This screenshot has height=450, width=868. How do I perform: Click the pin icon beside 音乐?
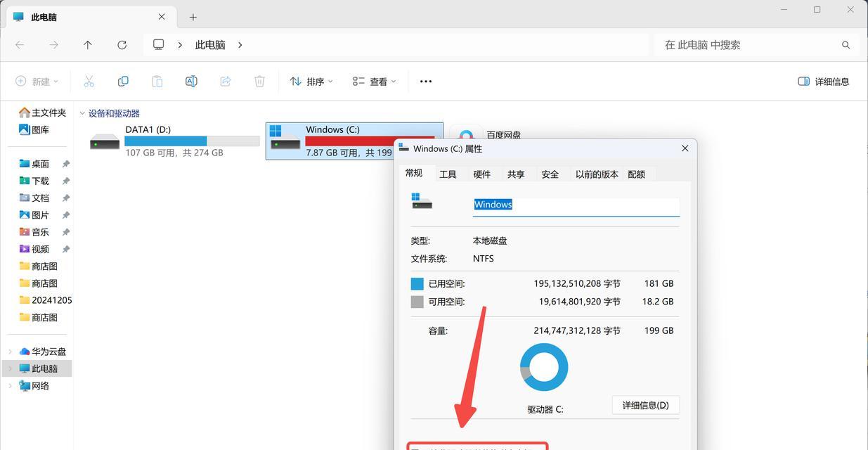pos(66,232)
